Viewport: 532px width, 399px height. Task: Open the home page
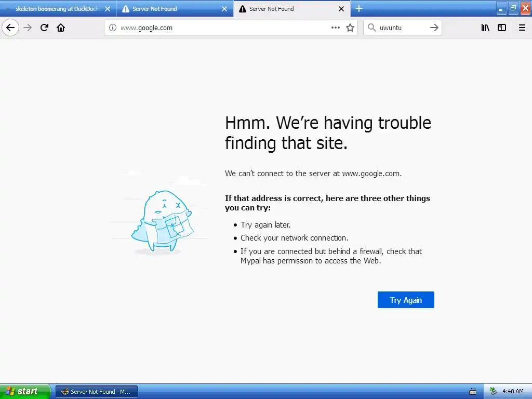[61, 28]
